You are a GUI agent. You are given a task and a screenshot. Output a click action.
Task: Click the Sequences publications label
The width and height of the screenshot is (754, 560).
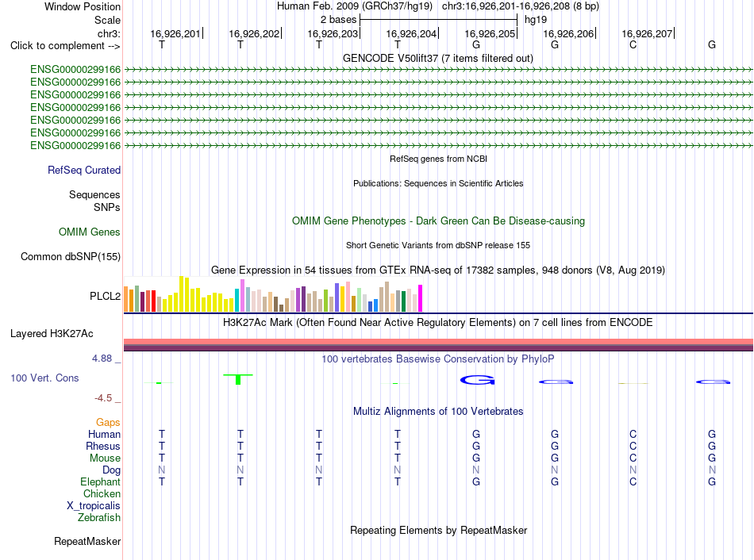tap(94, 194)
